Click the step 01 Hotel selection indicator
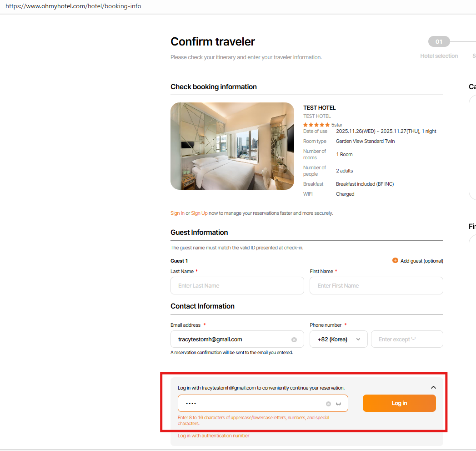476x451 pixels. 439,42
